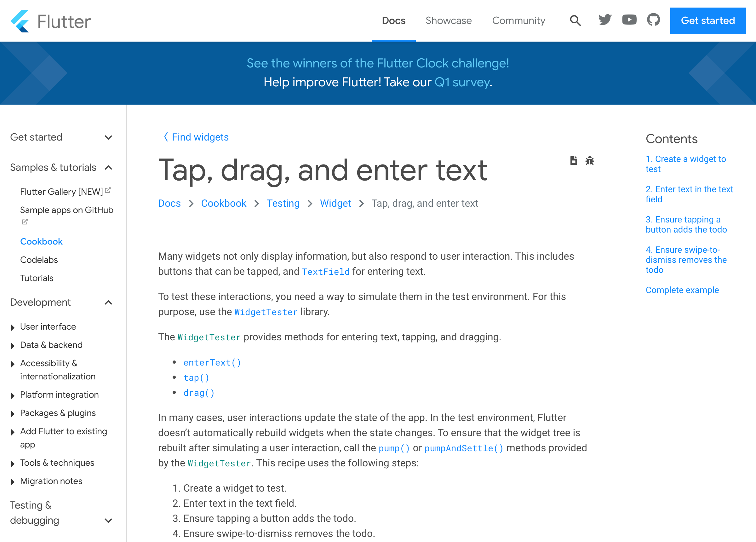
Task: Open the YouTube channel icon
Action: 629,20
